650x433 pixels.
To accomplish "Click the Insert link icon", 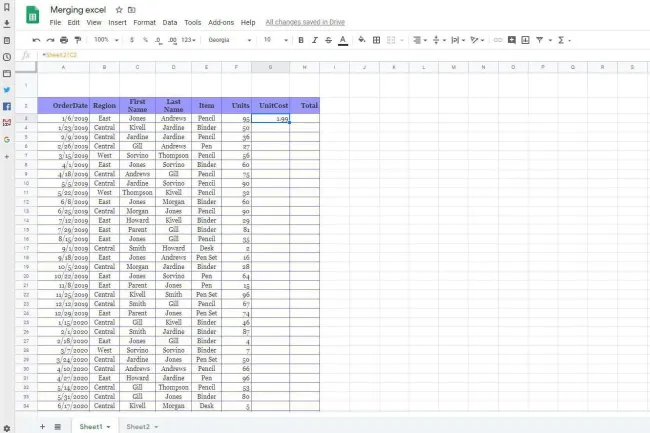I will [x=498, y=40].
